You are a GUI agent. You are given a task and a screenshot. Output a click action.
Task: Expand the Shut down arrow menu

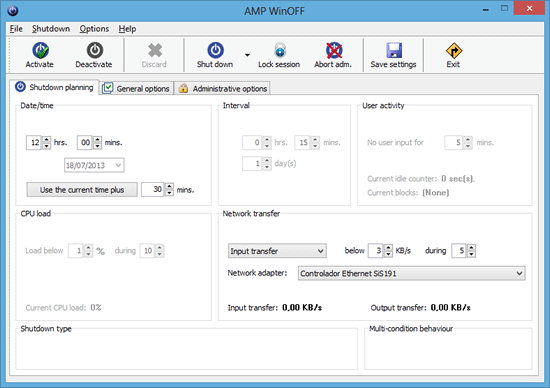point(247,55)
